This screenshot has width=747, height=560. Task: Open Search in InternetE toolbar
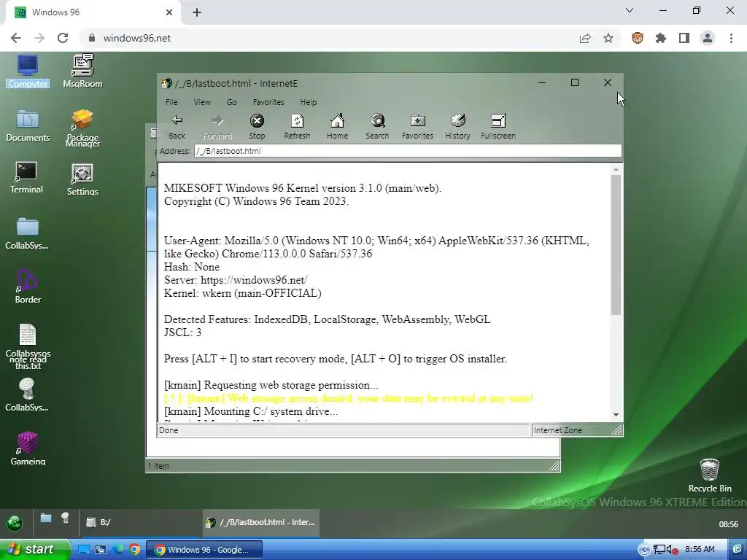377,127
